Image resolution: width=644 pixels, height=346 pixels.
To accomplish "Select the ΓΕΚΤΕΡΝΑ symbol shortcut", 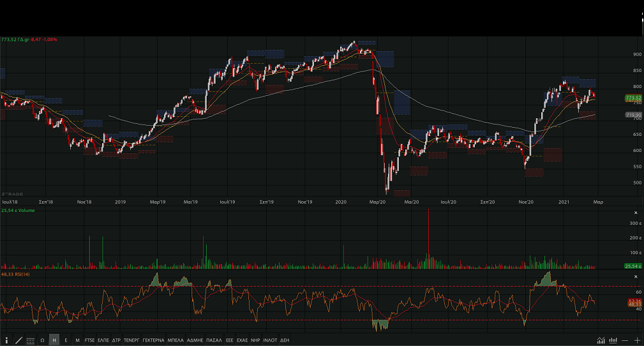I will pyautogui.click(x=153, y=340).
